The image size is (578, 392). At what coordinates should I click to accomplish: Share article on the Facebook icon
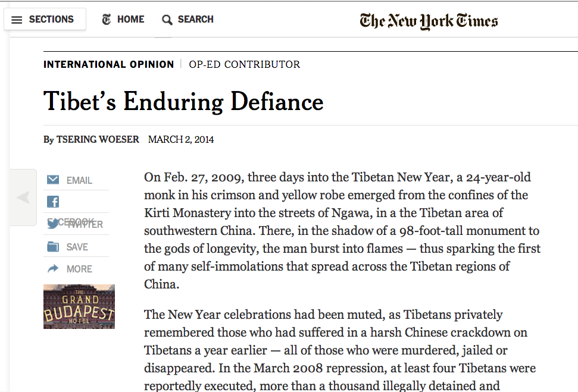53,202
